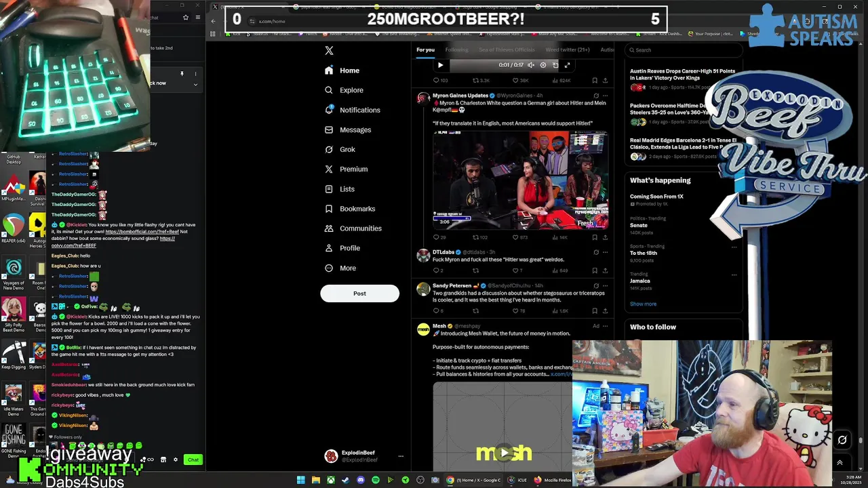Share the Sandy Petersen post

605,310
